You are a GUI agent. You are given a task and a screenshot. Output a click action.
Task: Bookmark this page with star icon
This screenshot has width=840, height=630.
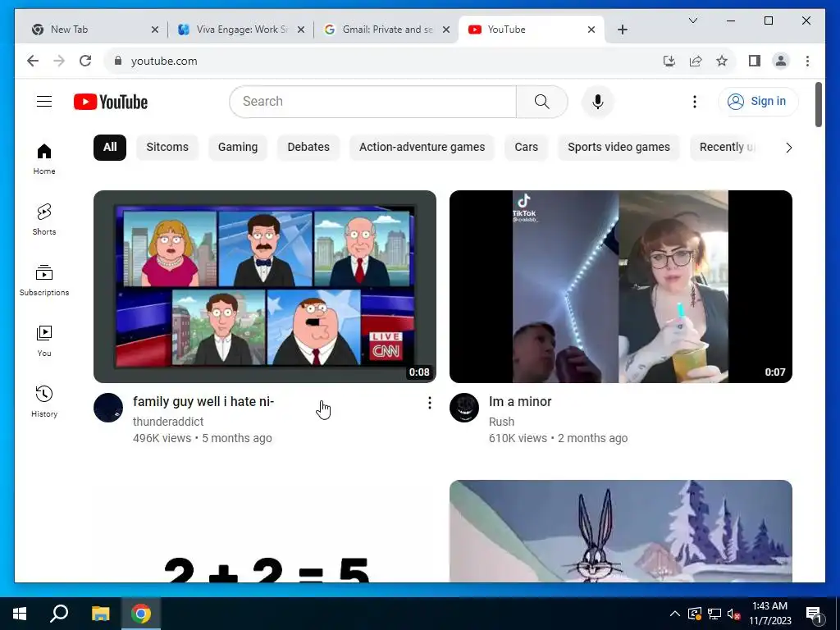[x=722, y=61]
